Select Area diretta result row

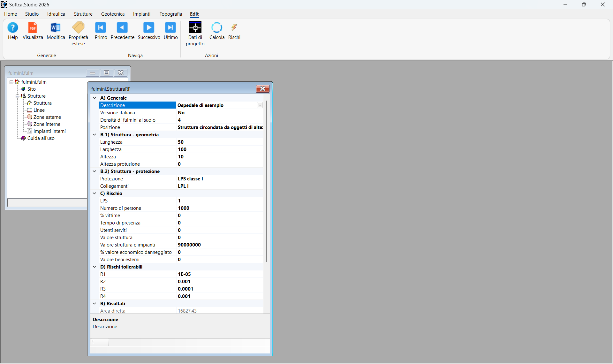(x=181, y=311)
